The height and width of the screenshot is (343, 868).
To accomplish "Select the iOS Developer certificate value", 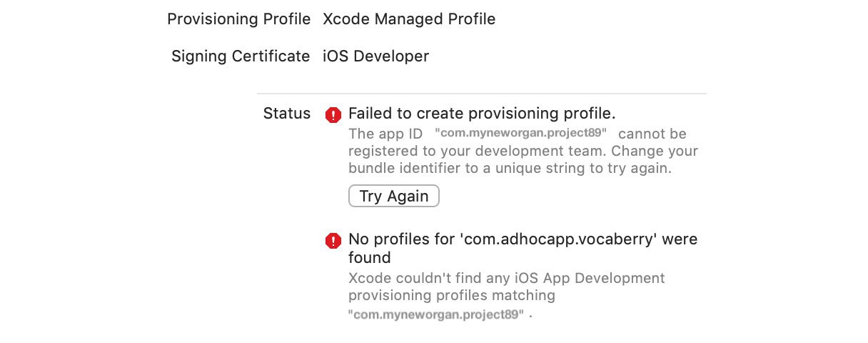I will coord(376,56).
